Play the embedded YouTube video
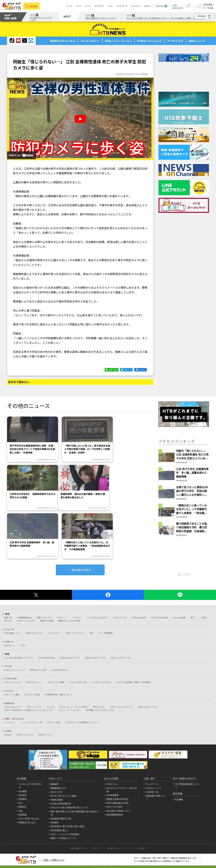This screenshot has height=868, width=216. (80, 119)
